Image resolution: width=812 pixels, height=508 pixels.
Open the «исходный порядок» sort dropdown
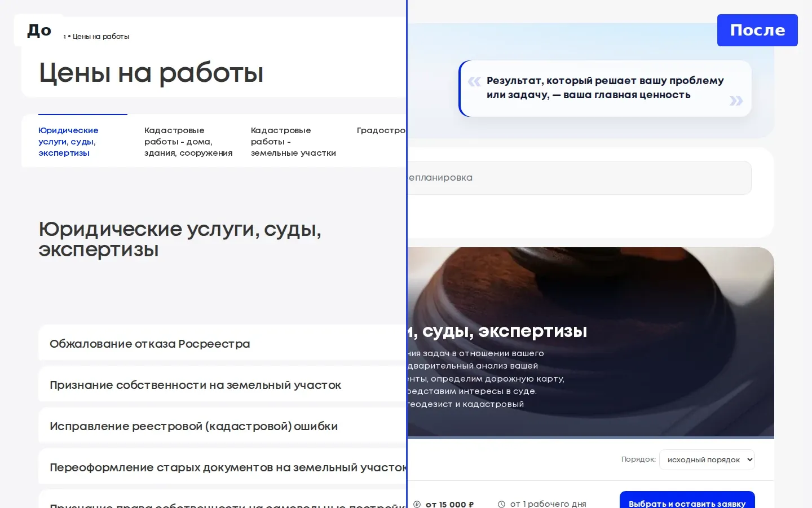pyautogui.click(x=707, y=459)
